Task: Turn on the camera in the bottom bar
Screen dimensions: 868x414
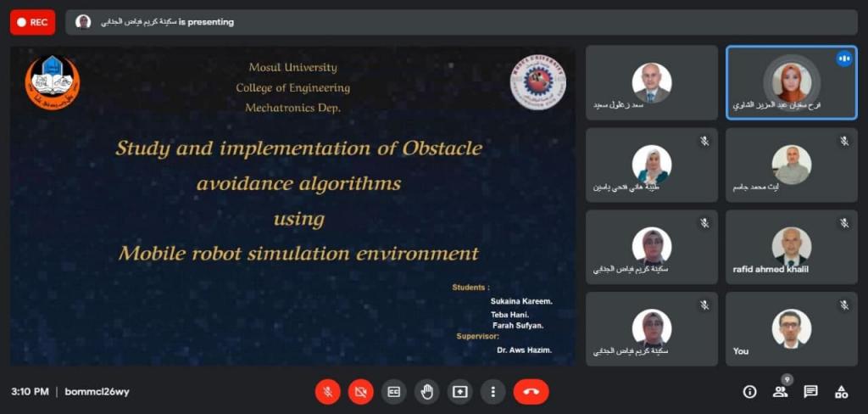Action: [361, 391]
